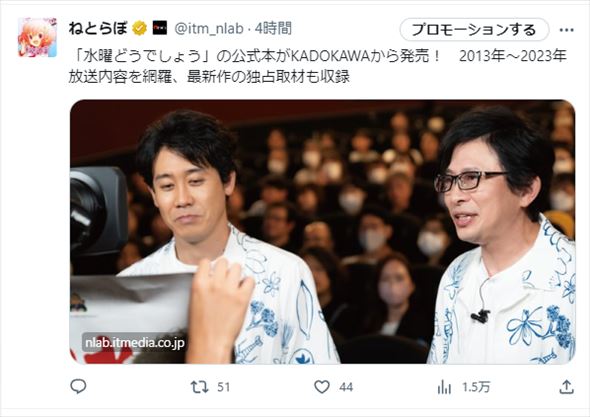The height and width of the screenshot is (417, 590).
Task: Click the nlab.itmedia.co.jp link overlay
Action: (x=134, y=343)
